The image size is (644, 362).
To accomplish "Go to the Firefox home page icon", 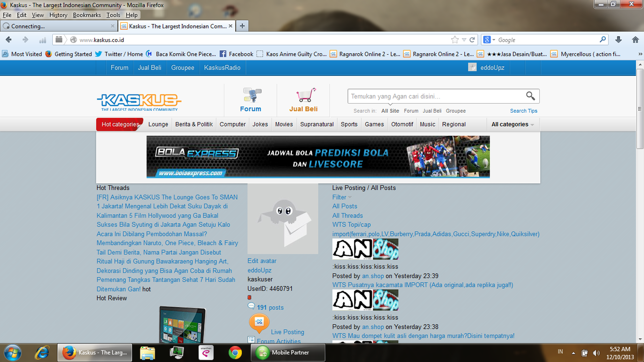I will 635,40.
